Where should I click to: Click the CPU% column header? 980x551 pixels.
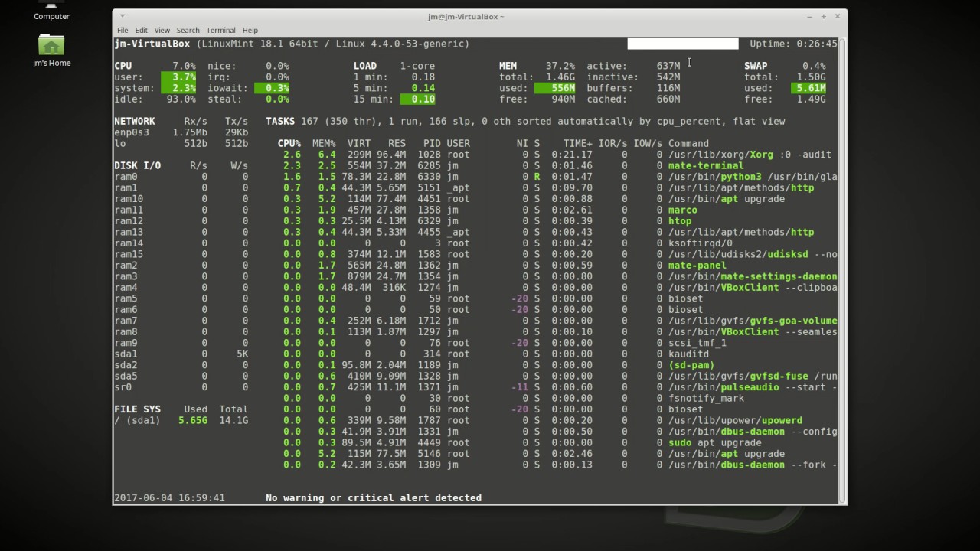[x=289, y=143]
